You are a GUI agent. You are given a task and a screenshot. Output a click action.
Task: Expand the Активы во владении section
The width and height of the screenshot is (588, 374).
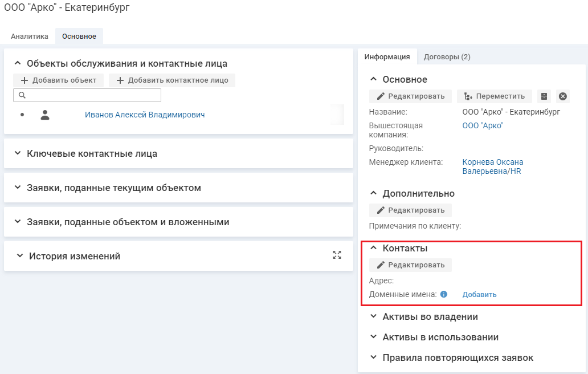(374, 316)
